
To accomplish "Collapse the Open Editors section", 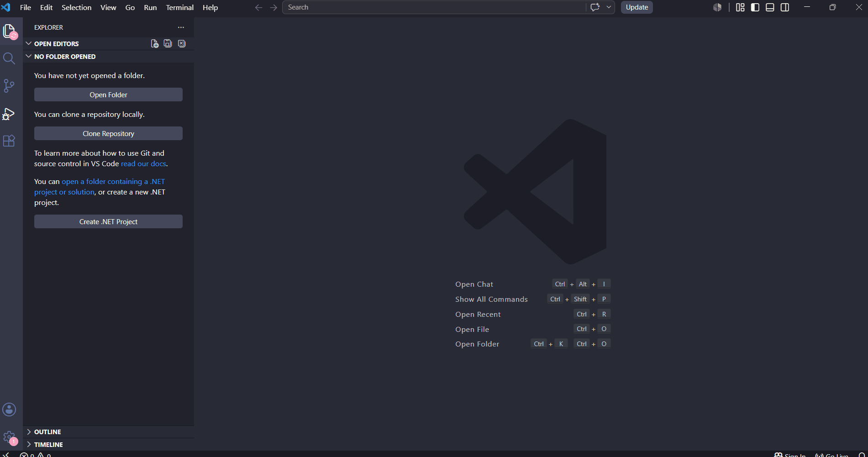I will (x=28, y=43).
